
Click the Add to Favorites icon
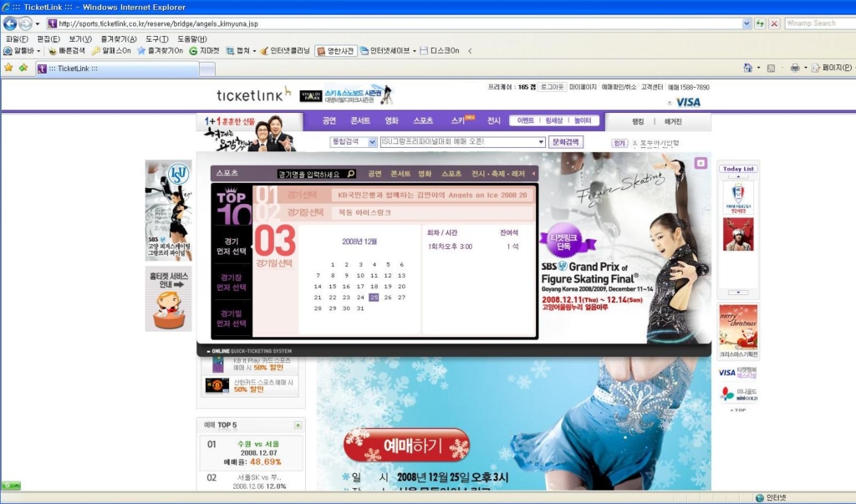tap(23, 68)
